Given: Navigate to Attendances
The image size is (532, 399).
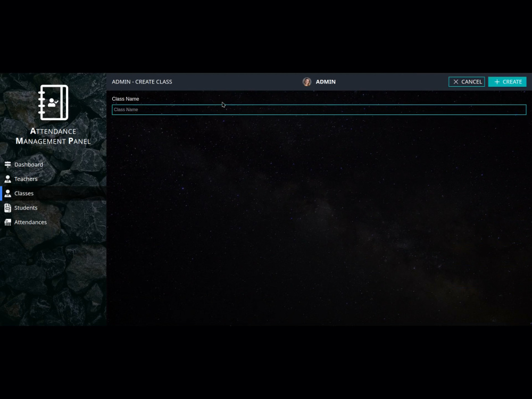Looking at the screenshot, I should (x=53, y=222).
